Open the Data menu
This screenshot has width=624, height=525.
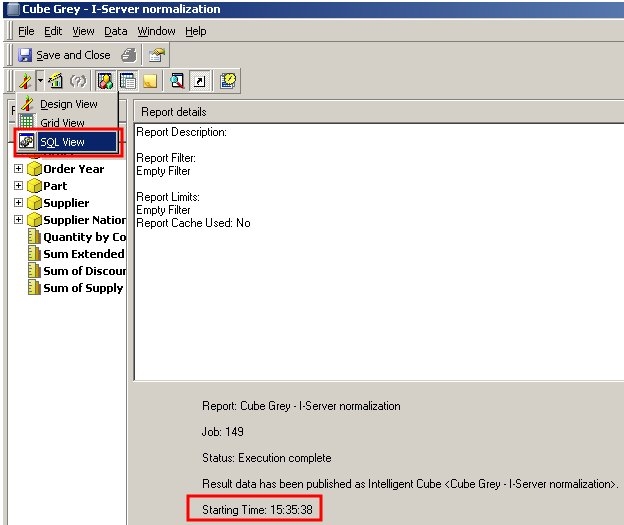[115, 31]
